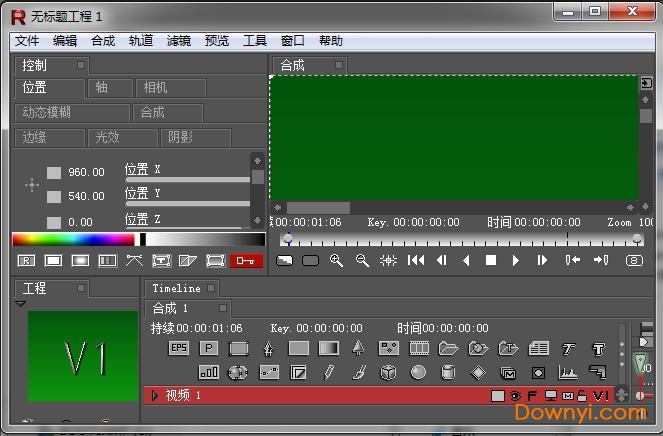This screenshot has height=436, width=663.
Task: Toggle visibility eye on 视频 1 track
Action: pyautogui.click(x=515, y=396)
